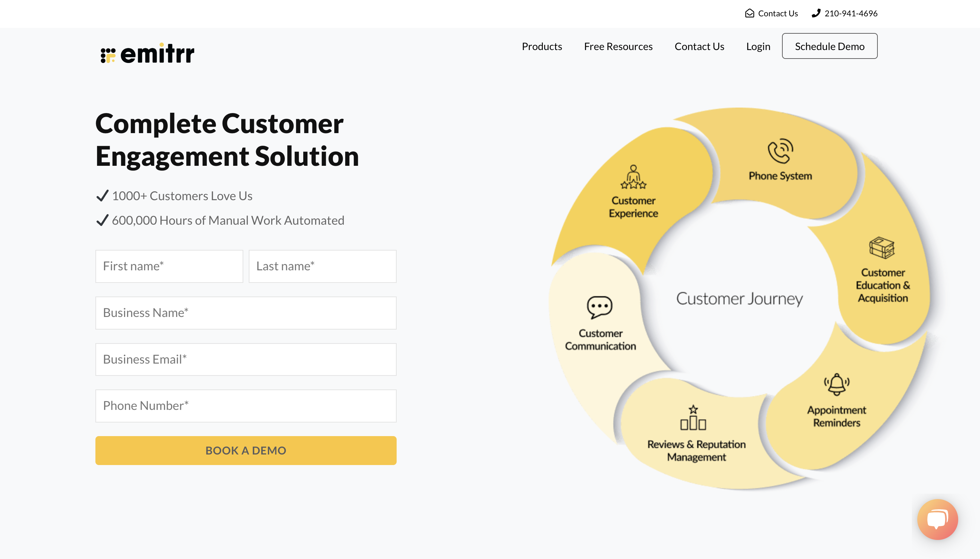Open the Products menu
Screen dimensions: 980x559
click(x=542, y=46)
